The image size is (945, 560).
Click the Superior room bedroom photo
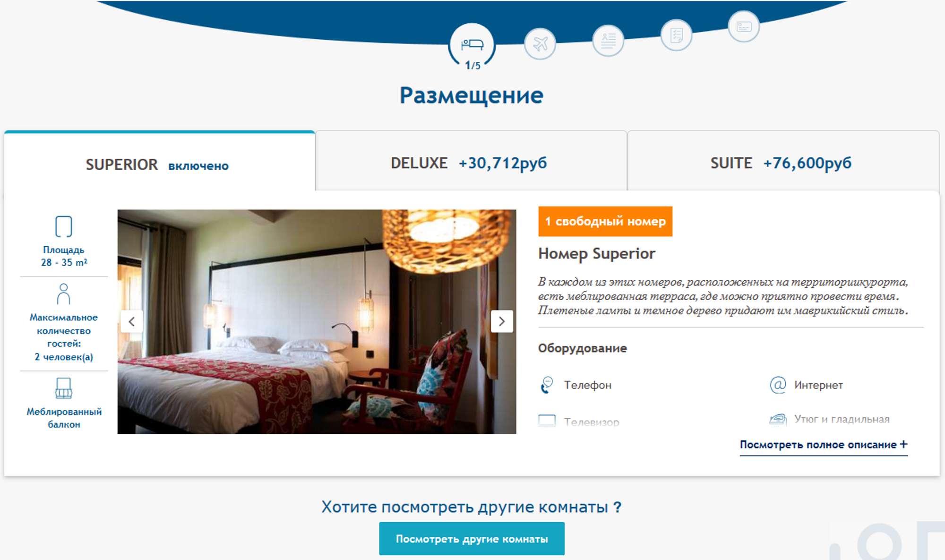click(317, 322)
